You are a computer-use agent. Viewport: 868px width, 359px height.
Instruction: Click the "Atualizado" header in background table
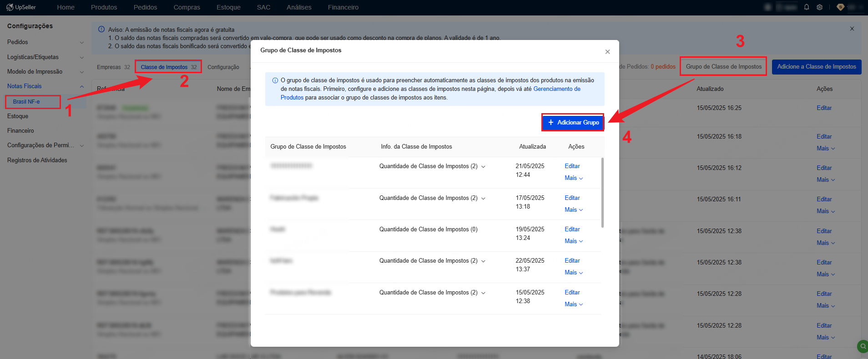(x=710, y=89)
